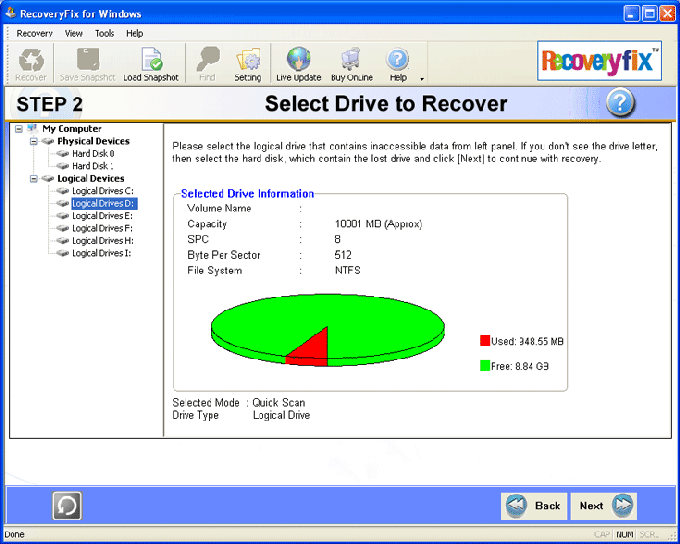Select My Computer in the tree
680x544 pixels.
72,129
